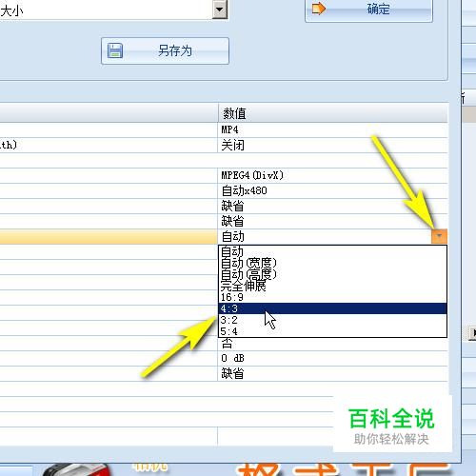This screenshot has width=476, height=476.
Task: Click the 另存为 save-as button
Action: [x=165, y=50]
